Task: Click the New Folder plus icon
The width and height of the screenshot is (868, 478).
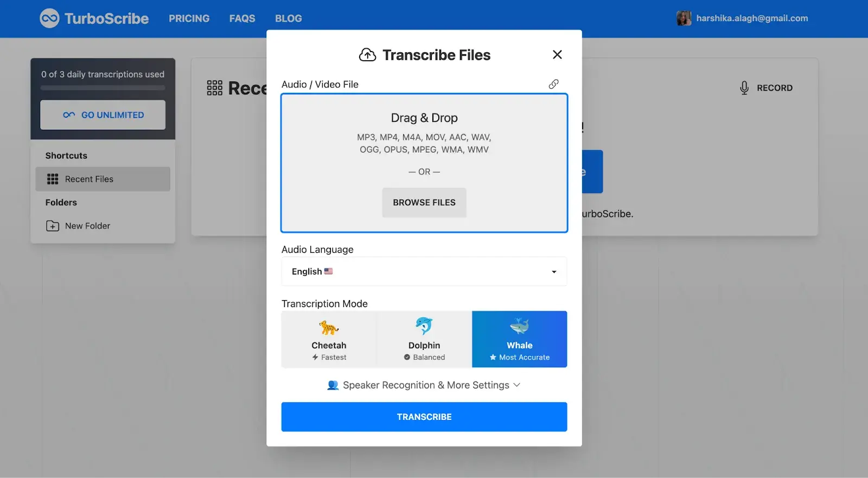Action: tap(53, 226)
